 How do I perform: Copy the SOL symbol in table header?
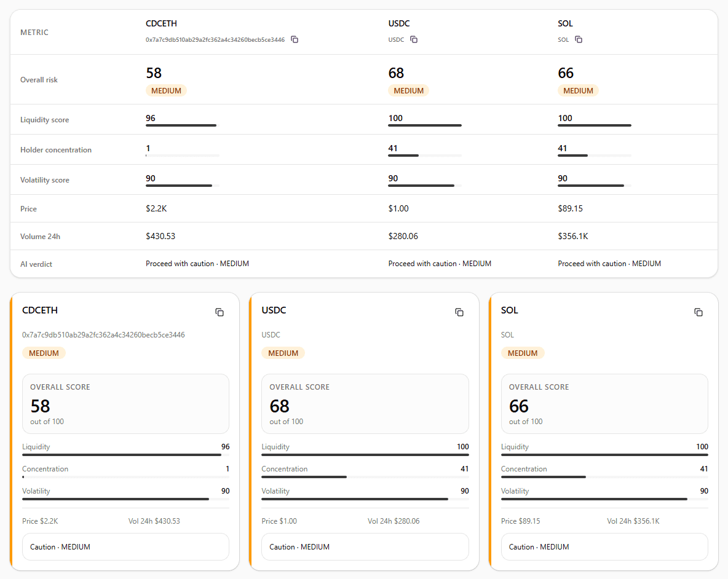point(579,39)
